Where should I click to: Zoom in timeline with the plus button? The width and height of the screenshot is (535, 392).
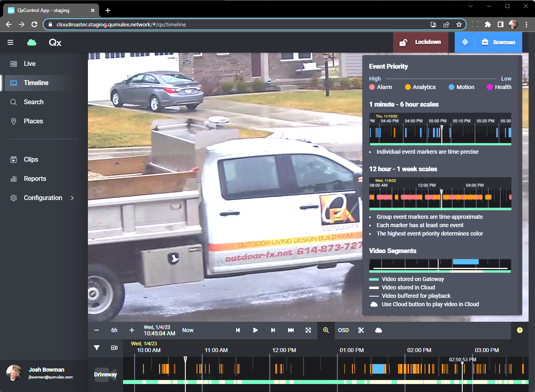tap(132, 331)
